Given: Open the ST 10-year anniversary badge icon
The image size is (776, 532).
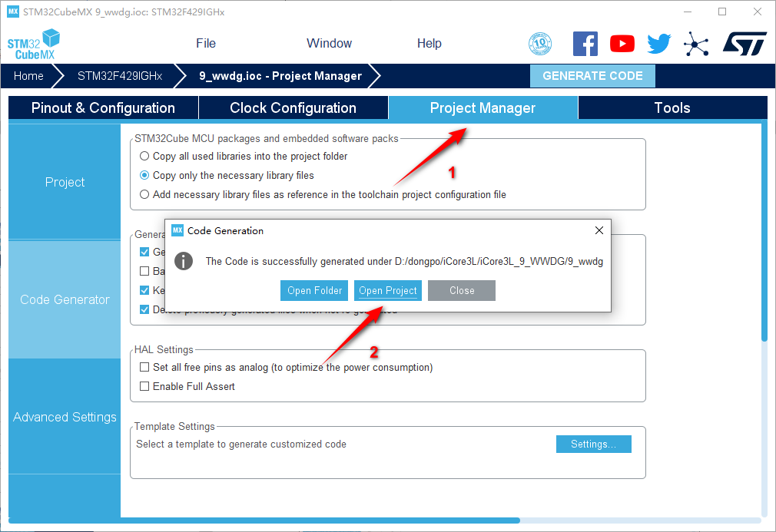Looking at the screenshot, I should (540, 44).
